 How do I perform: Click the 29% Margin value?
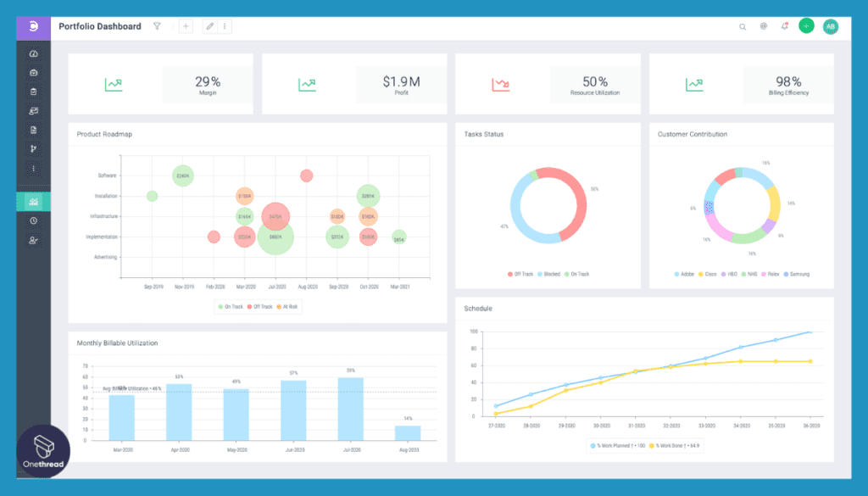[x=208, y=81]
